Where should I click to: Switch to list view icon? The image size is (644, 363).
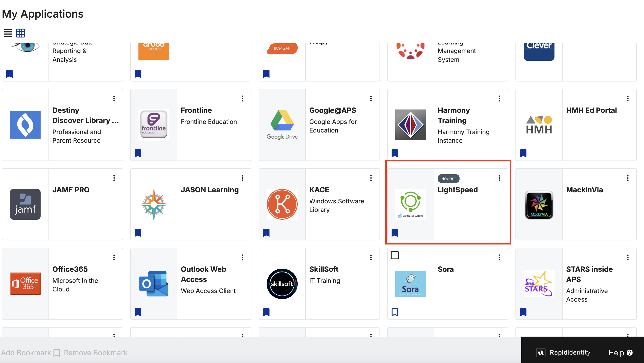(x=8, y=33)
